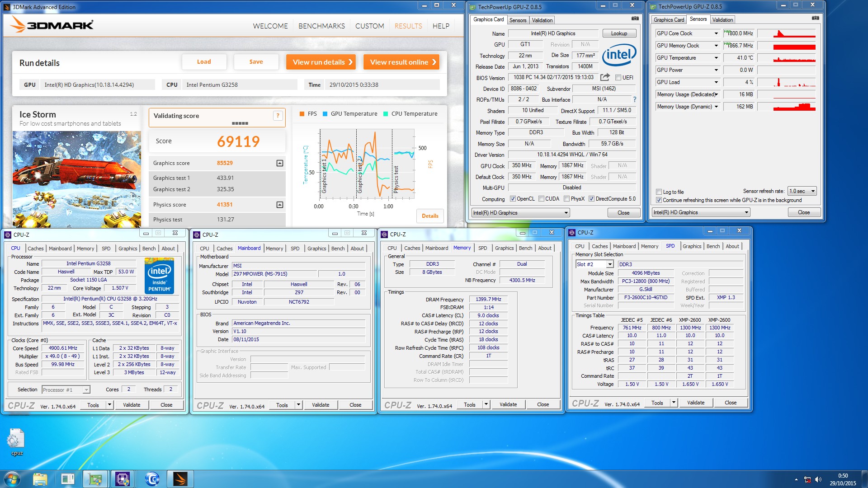Open Tools dropdown arrow in CPU-Z CPU window
Viewport: 868px width, 488px height.
coord(109,405)
